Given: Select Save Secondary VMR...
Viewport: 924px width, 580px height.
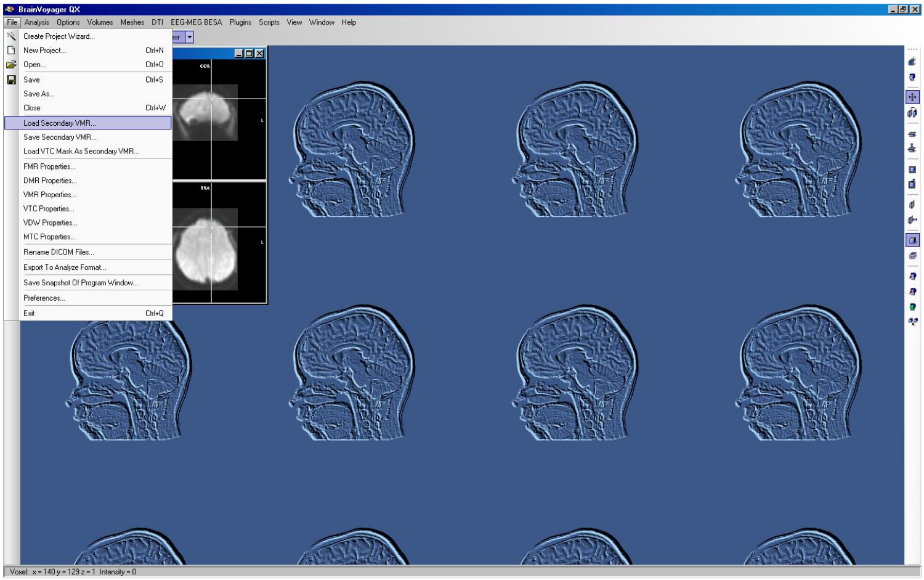Looking at the screenshot, I should pos(87,137).
